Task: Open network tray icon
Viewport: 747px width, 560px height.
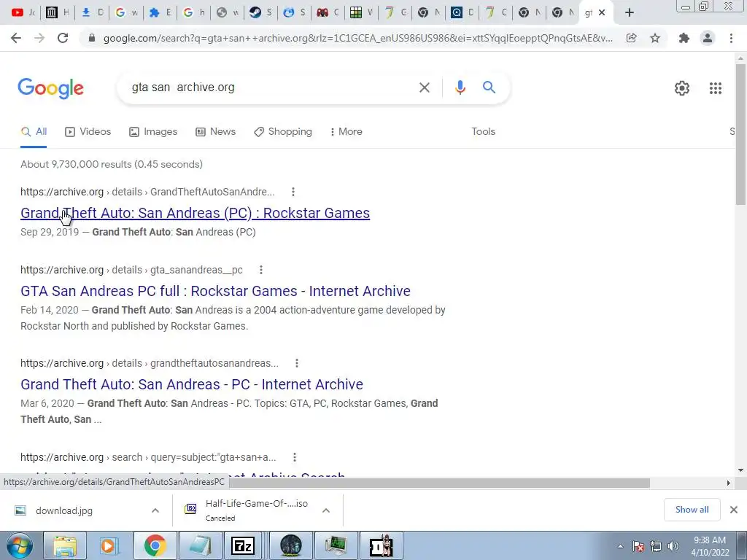Action: 656,546
